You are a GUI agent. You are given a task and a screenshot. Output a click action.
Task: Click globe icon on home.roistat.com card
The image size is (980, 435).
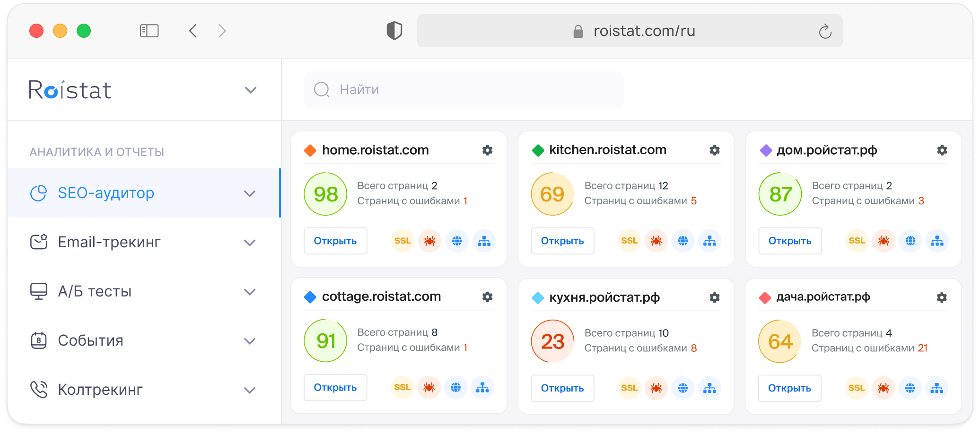457,241
